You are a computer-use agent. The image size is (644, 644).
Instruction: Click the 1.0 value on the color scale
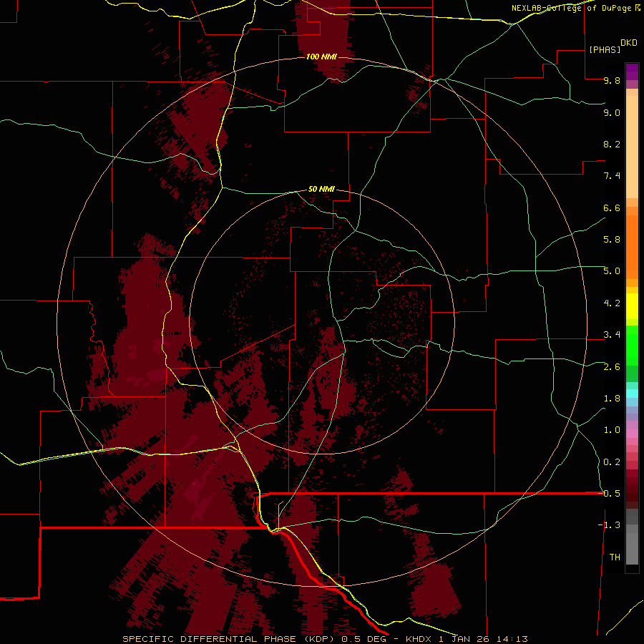[612, 430]
